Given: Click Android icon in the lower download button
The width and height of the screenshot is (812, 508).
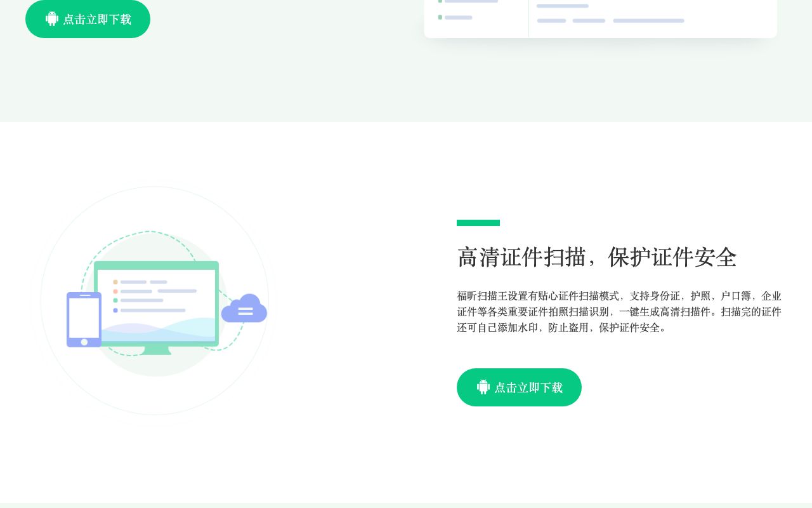Looking at the screenshot, I should click(483, 387).
